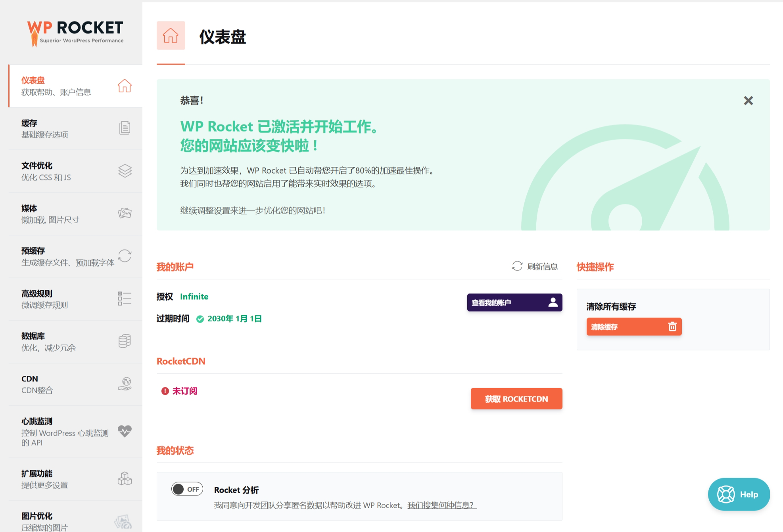Click the 获取 ROCKETCDN button

516,398
